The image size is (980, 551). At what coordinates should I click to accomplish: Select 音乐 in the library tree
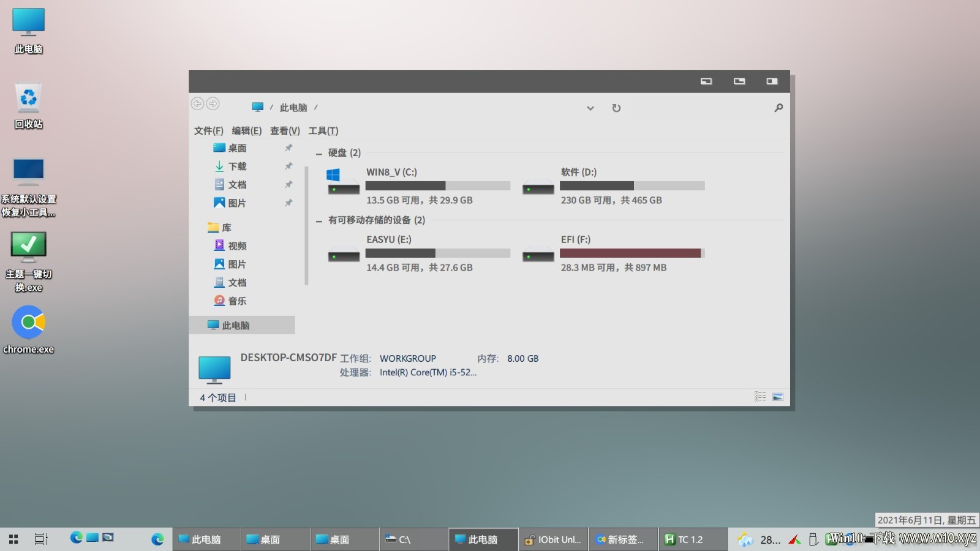pyautogui.click(x=230, y=301)
